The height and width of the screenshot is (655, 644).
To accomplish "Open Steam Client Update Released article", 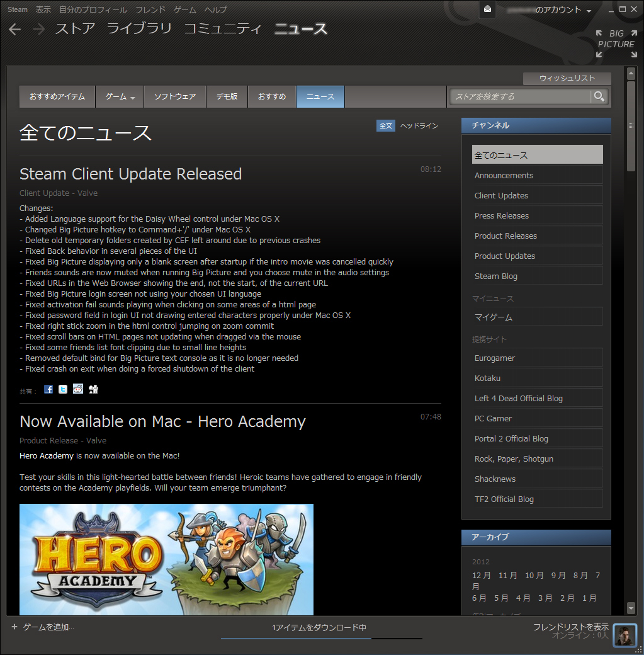I will point(131,174).
